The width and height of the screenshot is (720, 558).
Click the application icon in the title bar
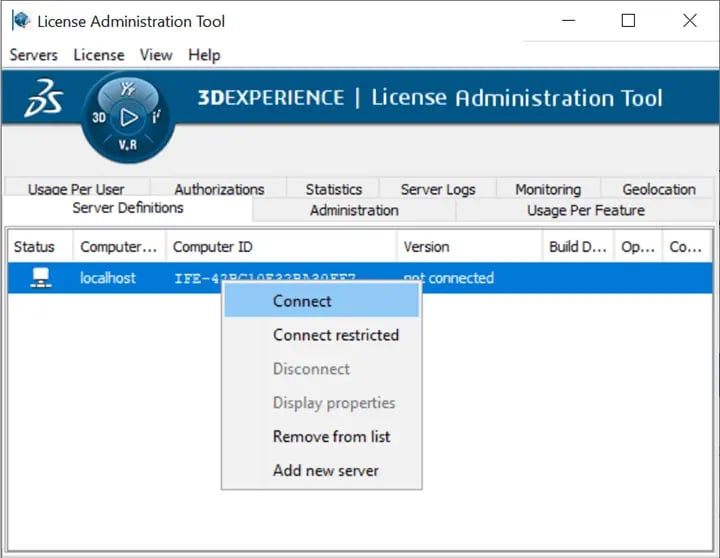click(x=21, y=21)
